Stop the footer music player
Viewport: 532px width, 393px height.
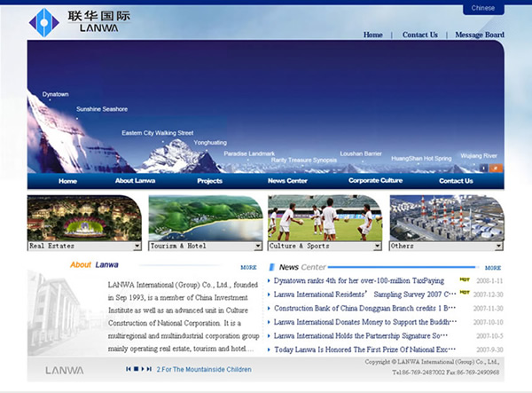pyautogui.click(x=136, y=368)
